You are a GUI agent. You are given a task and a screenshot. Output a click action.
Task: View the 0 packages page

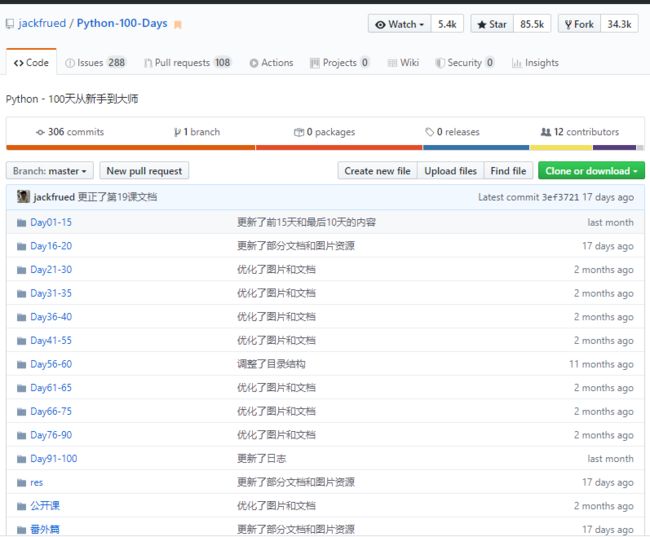[x=325, y=132]
